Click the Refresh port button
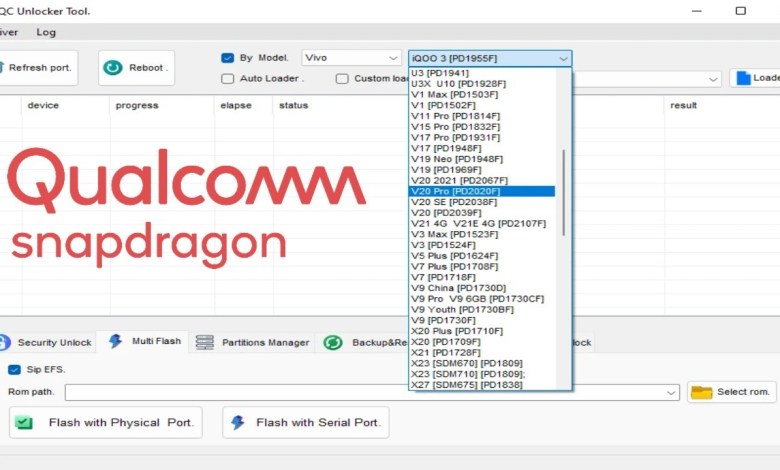 click(36, 68)
